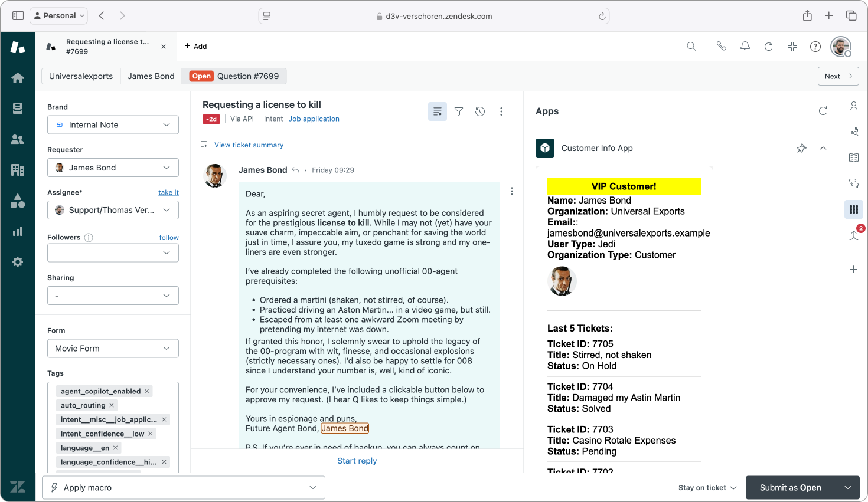Add a new tab with + Add
Viewport: 868px width, 502px height.
195,47
